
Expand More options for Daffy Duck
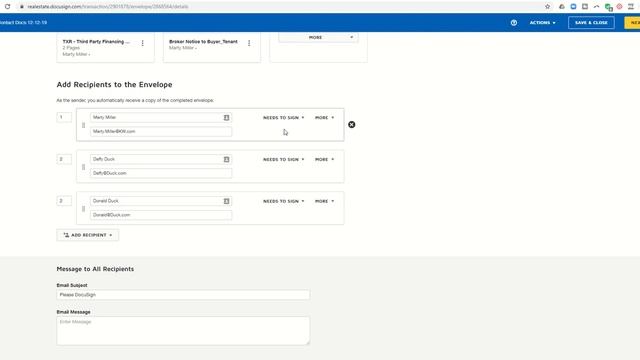click(324, 160)
